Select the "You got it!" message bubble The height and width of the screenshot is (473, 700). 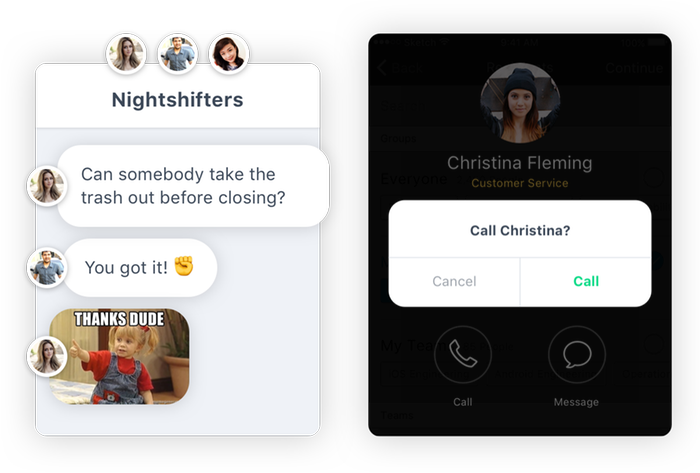(140, 268)
